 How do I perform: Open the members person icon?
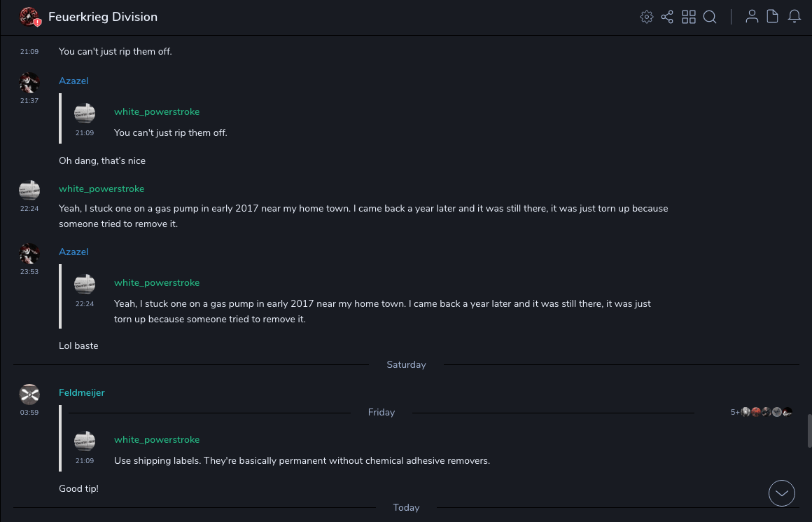[x=752, y=17]
